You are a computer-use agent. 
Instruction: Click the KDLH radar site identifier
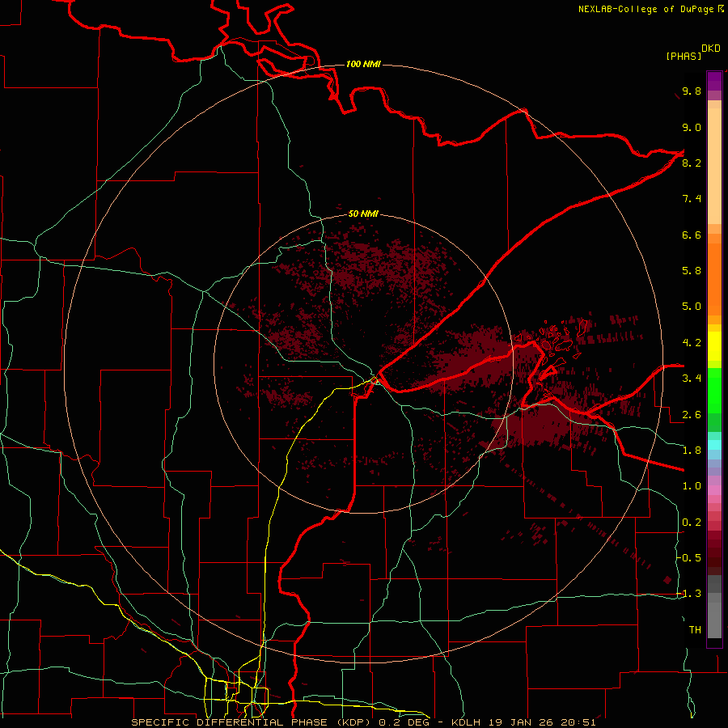point(466,722)
